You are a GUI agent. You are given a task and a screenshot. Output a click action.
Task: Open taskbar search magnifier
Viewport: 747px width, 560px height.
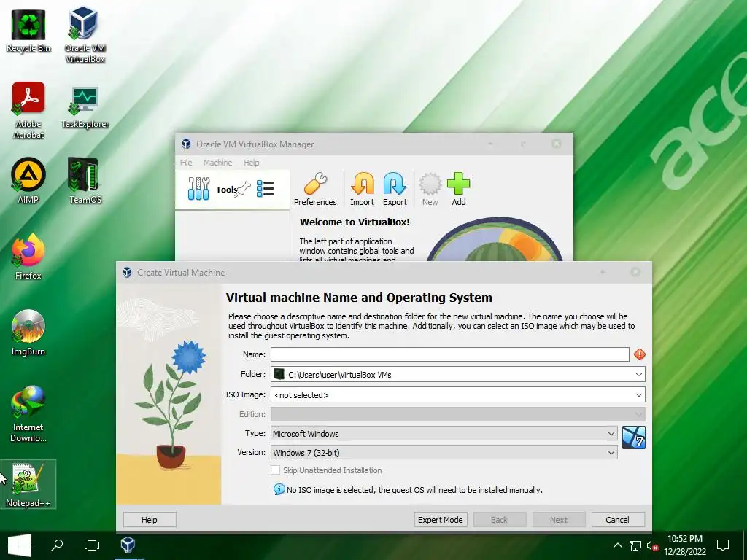click(57, 545)
